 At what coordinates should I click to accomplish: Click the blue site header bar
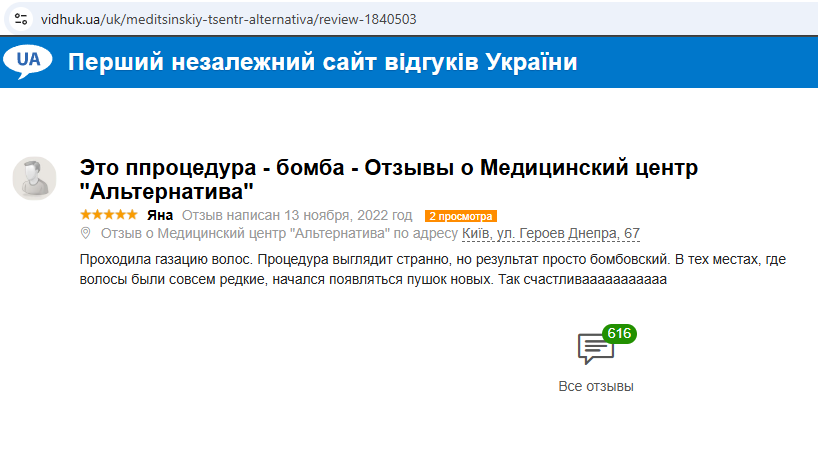pyautogui.click(x=700, y=62)
